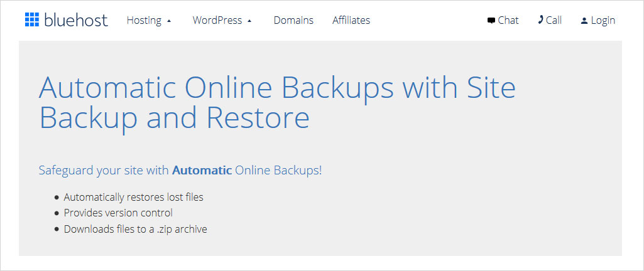
Task: Click the Safeguard your site subheading
Action: tap(104, 170)
